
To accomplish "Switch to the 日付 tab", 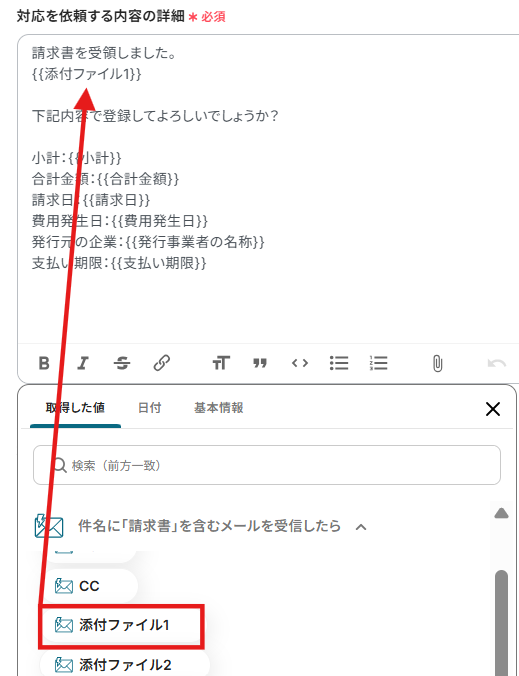I will pyautogui.click(x=150, y=407).
